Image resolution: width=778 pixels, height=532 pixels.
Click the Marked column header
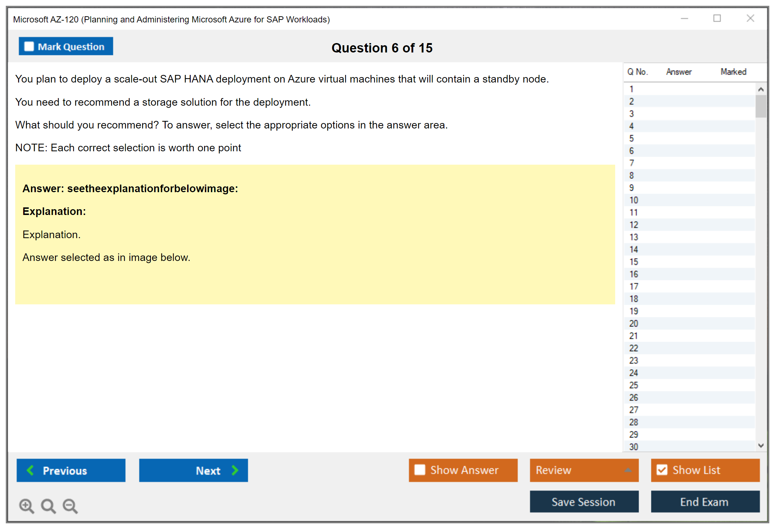(733, 72)
